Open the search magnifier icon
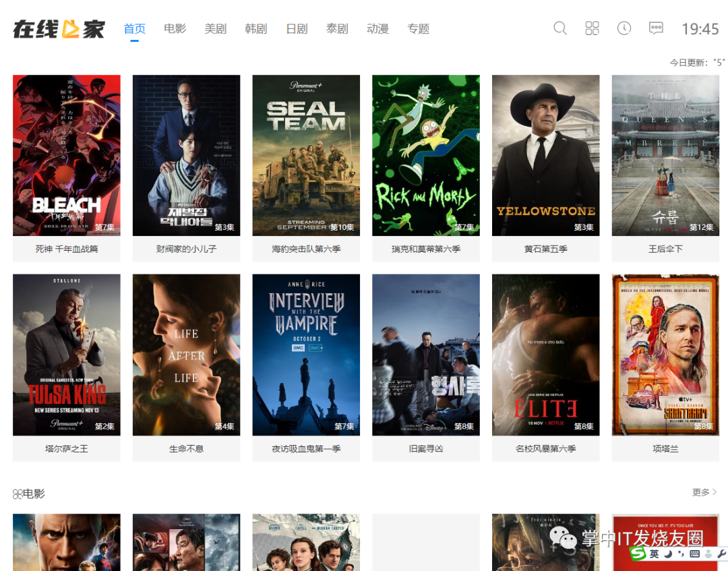The image size is (728, 571). pos(560,28)
